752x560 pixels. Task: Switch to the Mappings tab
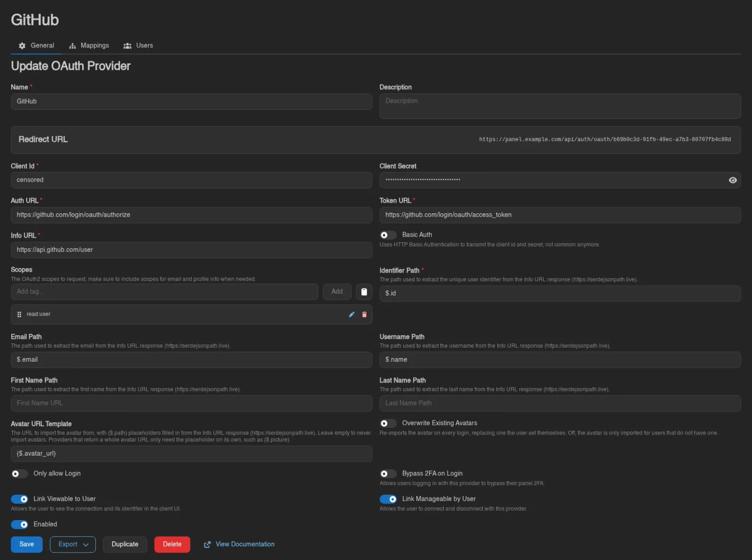89,46
